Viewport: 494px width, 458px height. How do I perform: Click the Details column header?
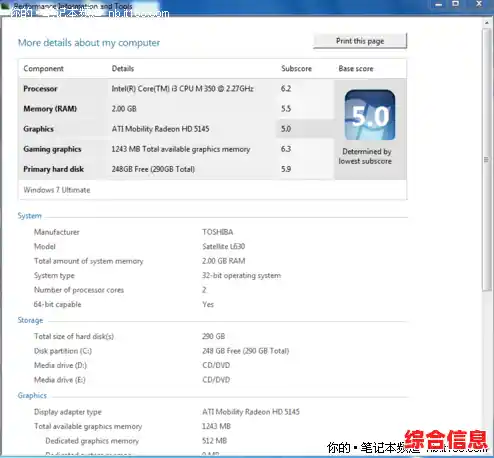point(123,69)
